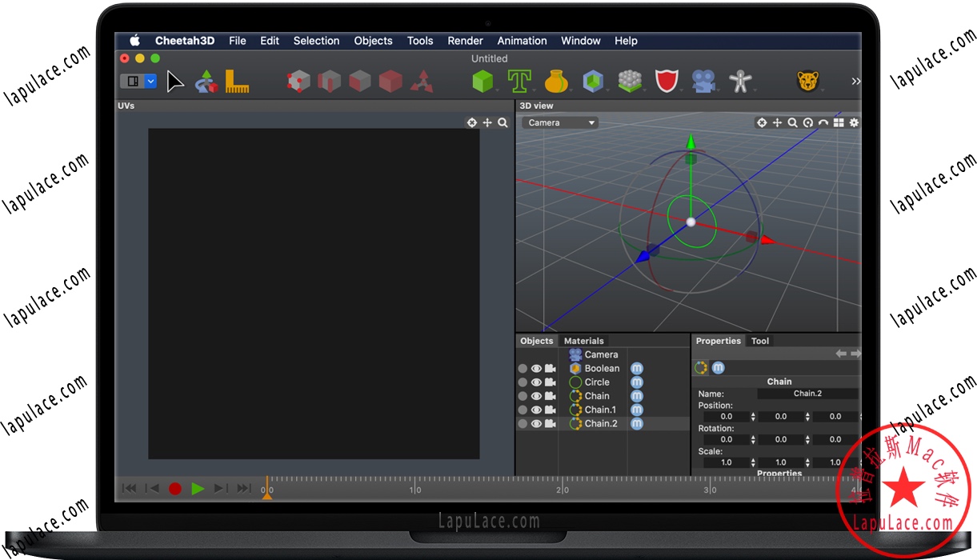This screenshot has height=560, width=977.
Task: Select the pot-shaped lathe object tool
Action: click(557, 81)
